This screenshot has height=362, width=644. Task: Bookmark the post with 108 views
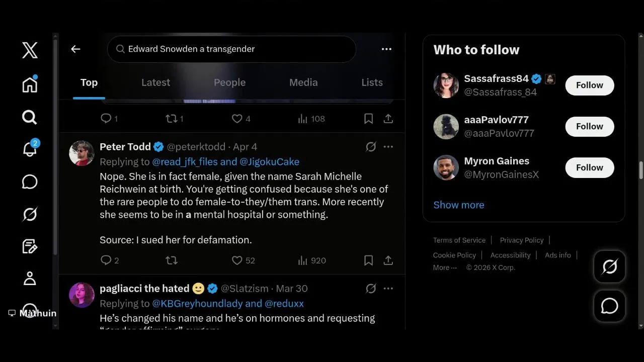[368, 119]
